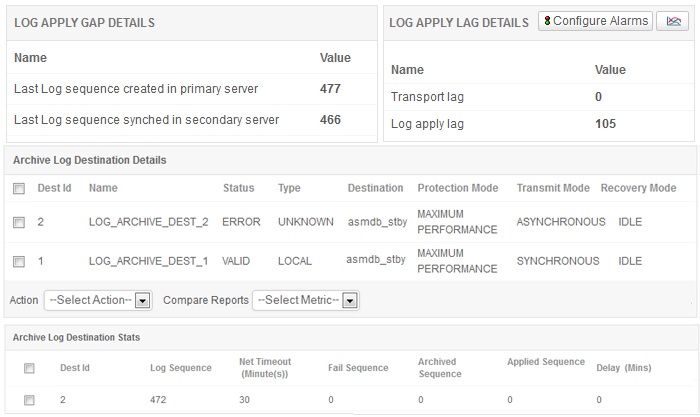Click the Net Timeout (Minute(s)) column header

[x=265, y=368]
